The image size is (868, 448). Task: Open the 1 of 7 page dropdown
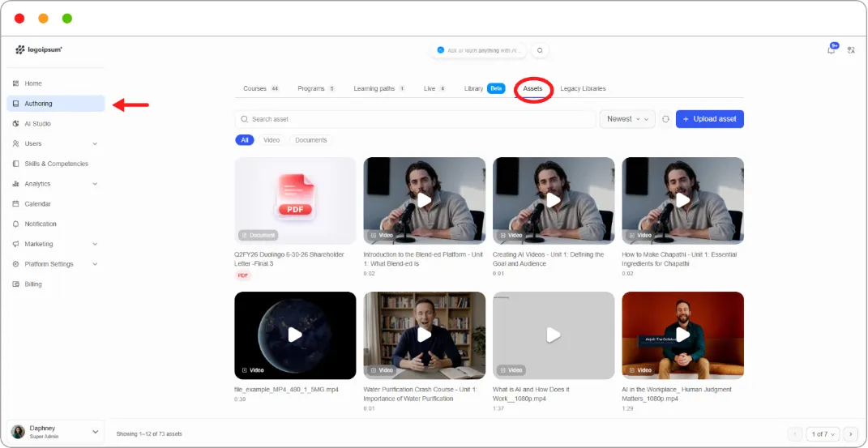point(823,434)
